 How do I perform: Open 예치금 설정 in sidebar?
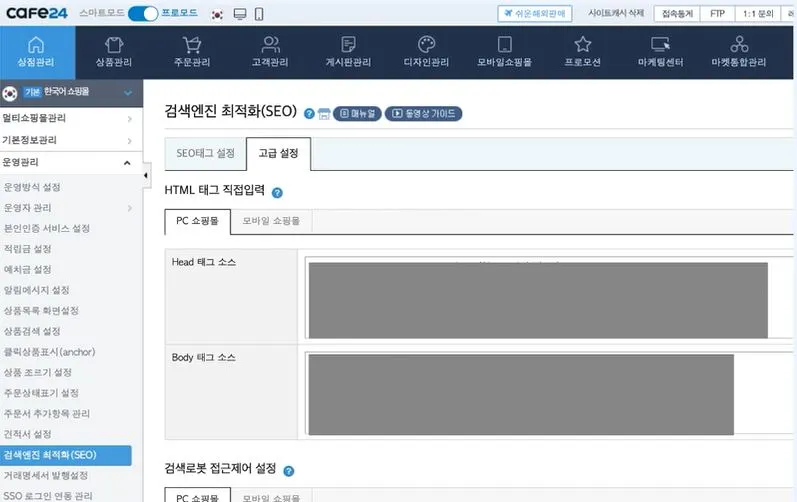(27, 269)
